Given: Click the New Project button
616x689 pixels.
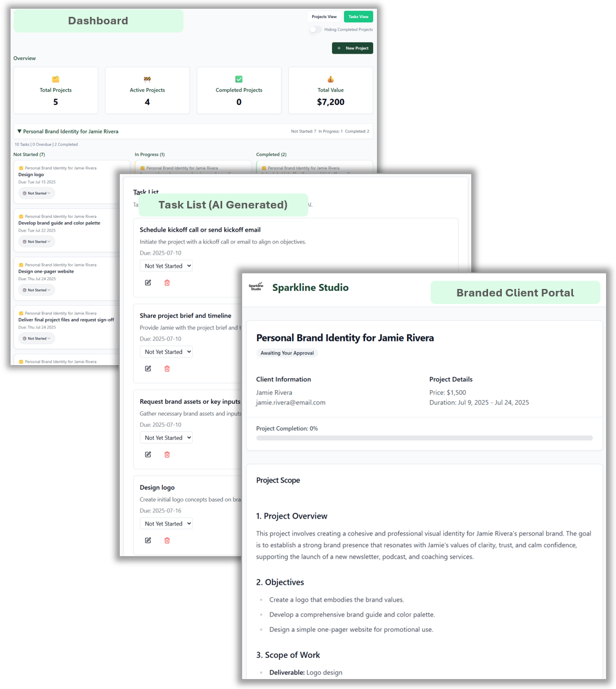Looking at the screenshot, I should point(352,48).
